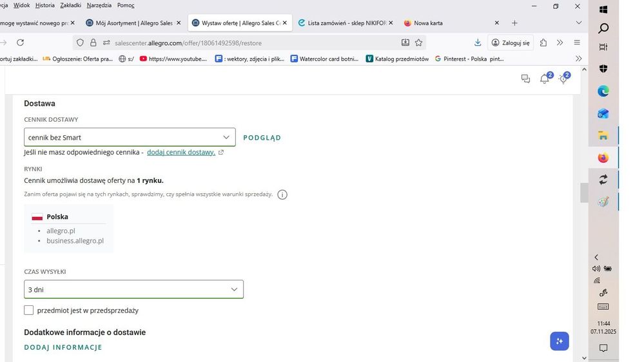Open the Allegro messages chat icon
The width and height of the screenshot is (644, 362).
pos(525,79)
